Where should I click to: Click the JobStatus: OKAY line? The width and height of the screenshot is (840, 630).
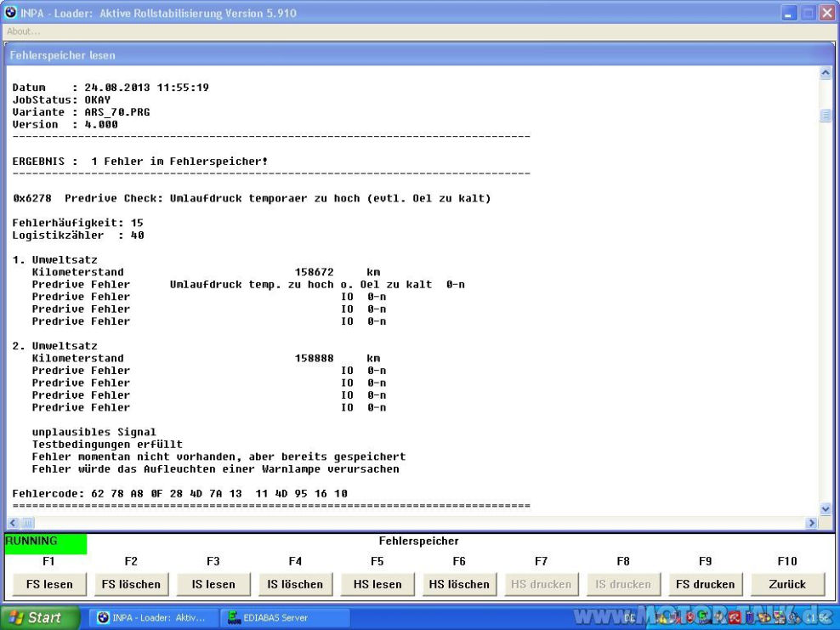point(61,99)
